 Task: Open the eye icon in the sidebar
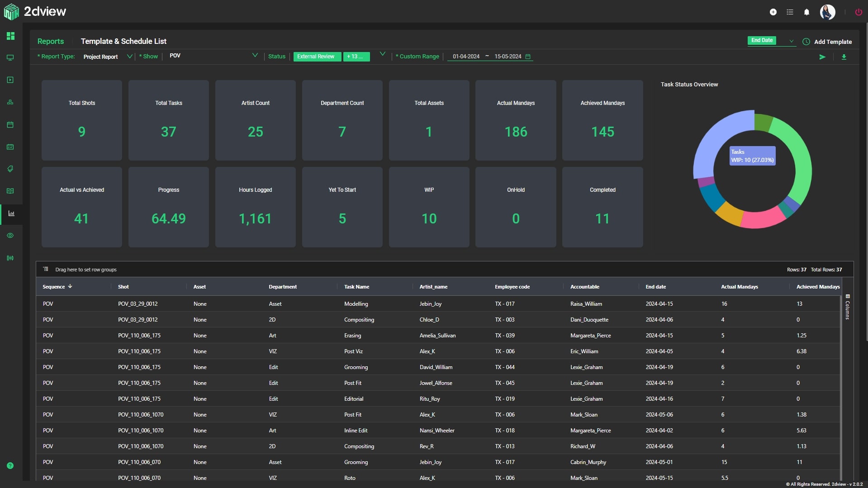point(10,235)
